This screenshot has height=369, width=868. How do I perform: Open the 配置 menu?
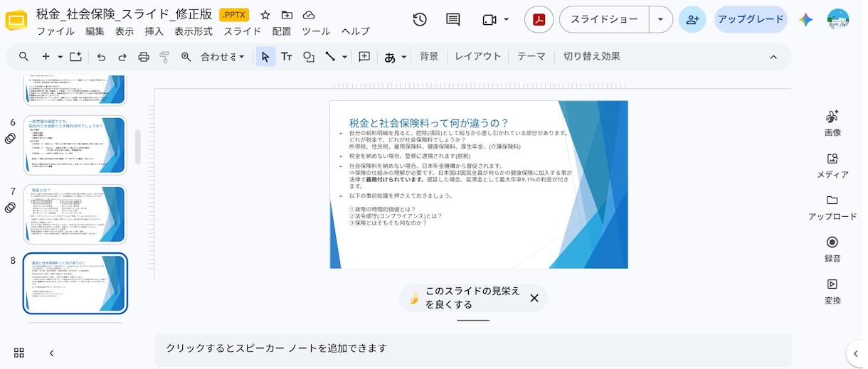[282, 31]
